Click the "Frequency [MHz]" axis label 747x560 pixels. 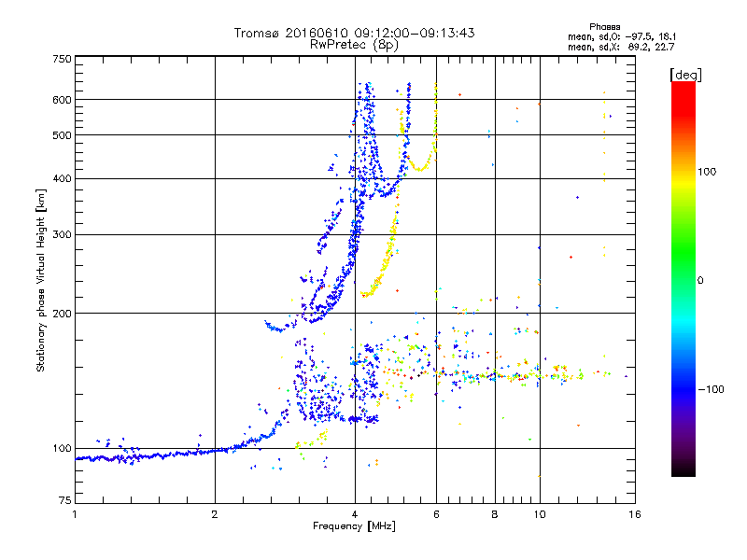click(354, 526)
